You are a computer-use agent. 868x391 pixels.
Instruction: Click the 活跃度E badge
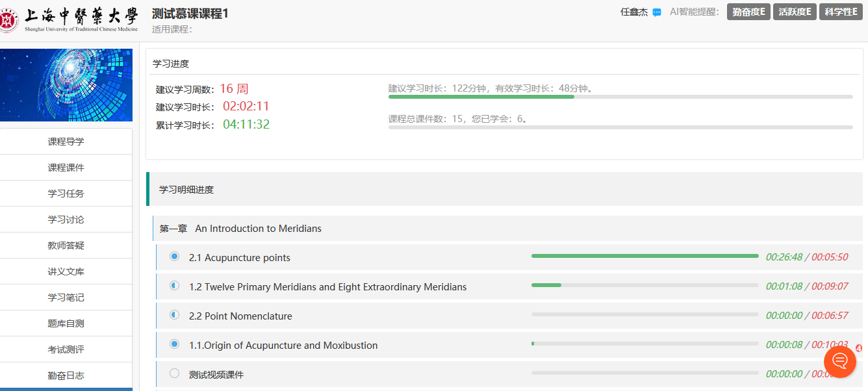click(x=795, y=12)
